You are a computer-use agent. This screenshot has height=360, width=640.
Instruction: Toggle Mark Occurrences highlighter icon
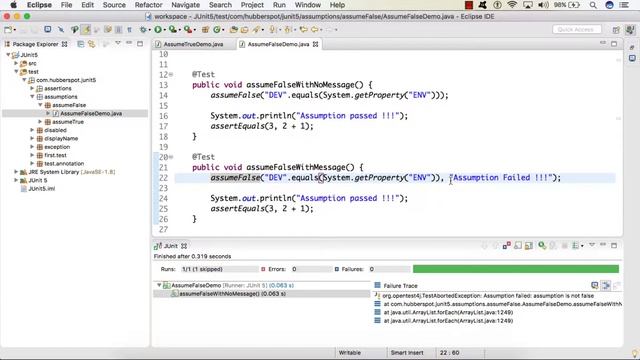point(86,29)
